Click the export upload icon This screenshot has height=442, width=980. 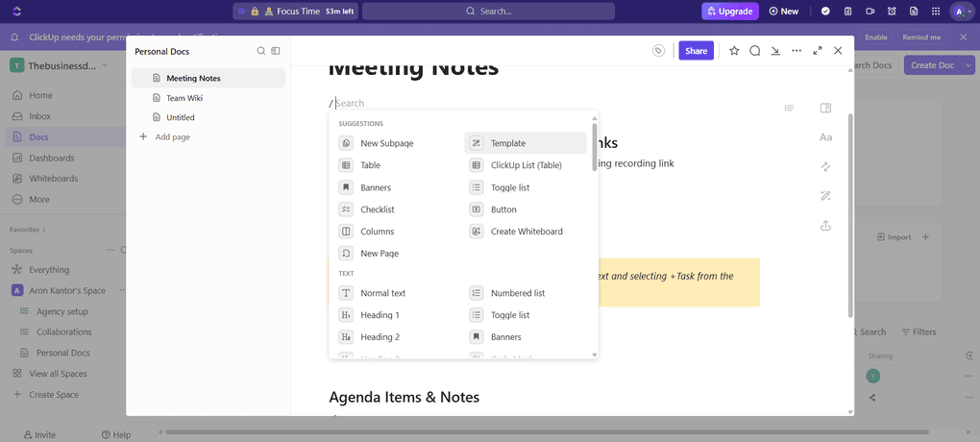pyautogui.click(x=825, y=226)
